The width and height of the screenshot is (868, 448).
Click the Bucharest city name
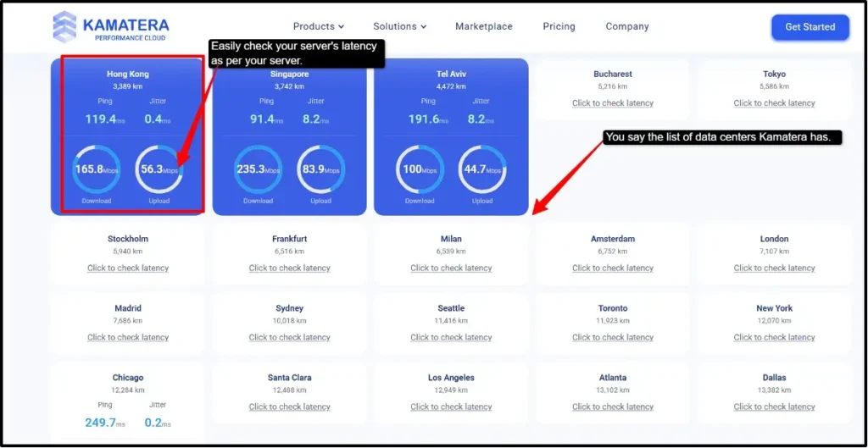613,74
